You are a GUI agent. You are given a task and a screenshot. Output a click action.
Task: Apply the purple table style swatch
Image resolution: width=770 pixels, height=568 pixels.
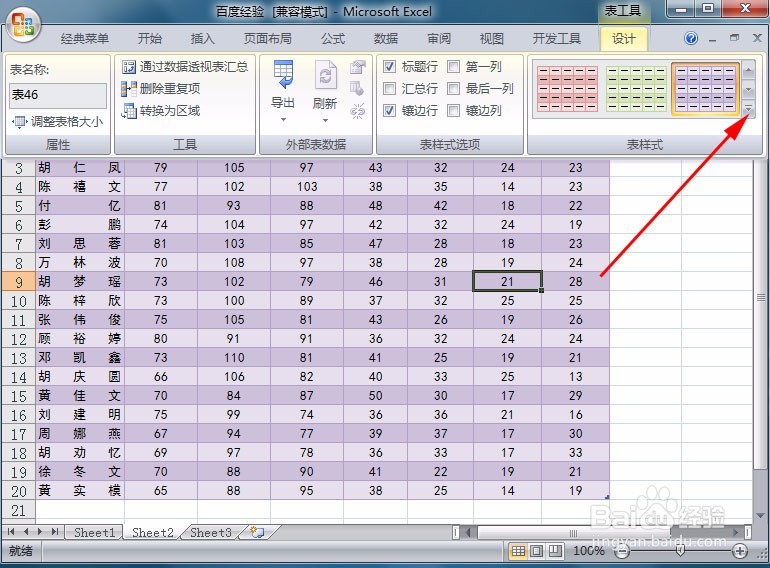[705, 89]
